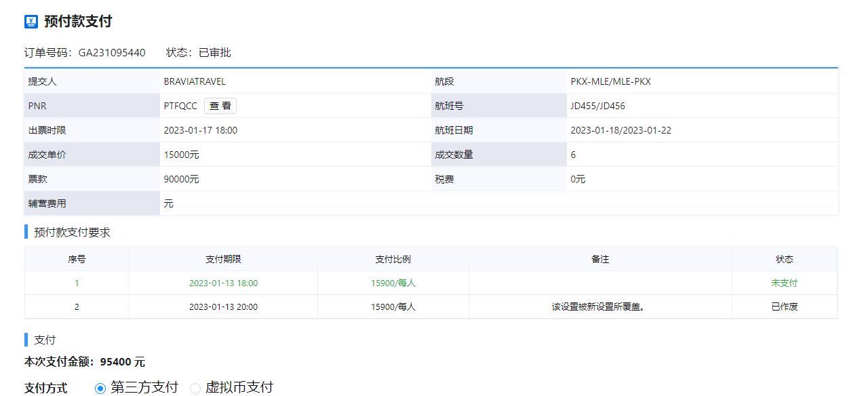
Task: Click submitter name BRAVIATRAVEL
Action: [195, 81]
